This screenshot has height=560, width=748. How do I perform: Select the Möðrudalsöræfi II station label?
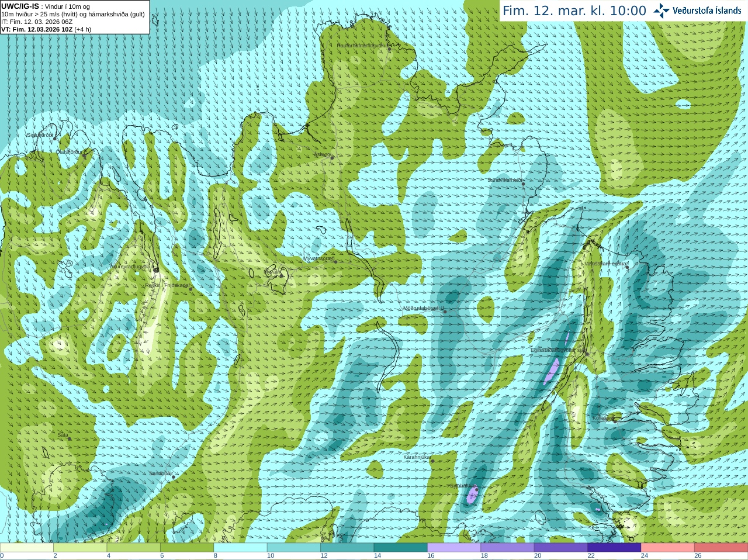click(423, 308)
